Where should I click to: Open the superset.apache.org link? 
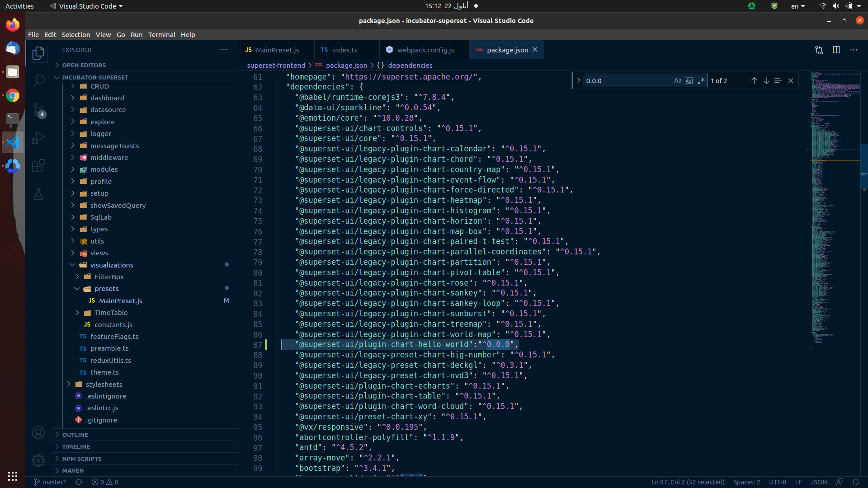point(408,77)
